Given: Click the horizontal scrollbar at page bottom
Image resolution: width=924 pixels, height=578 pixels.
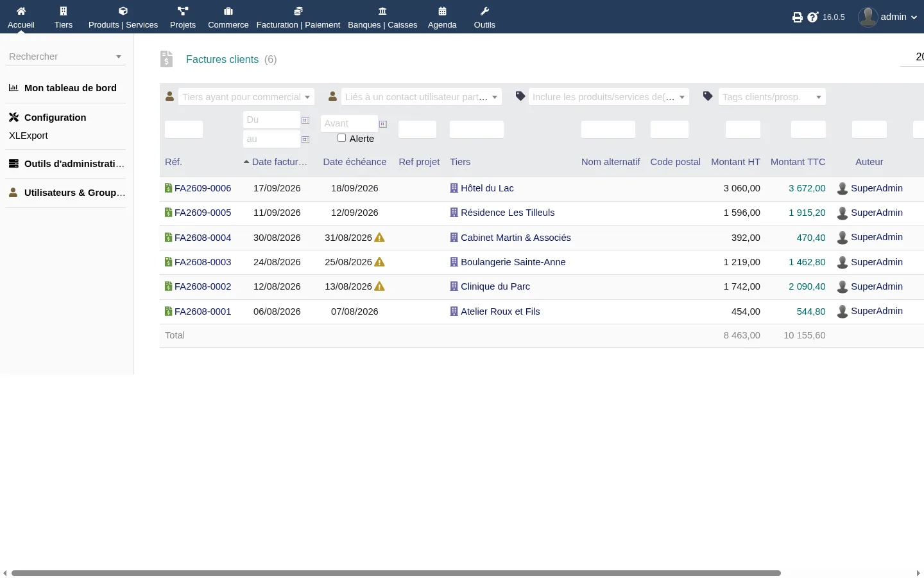Looking at the screenshot, I should pos(396,573).
